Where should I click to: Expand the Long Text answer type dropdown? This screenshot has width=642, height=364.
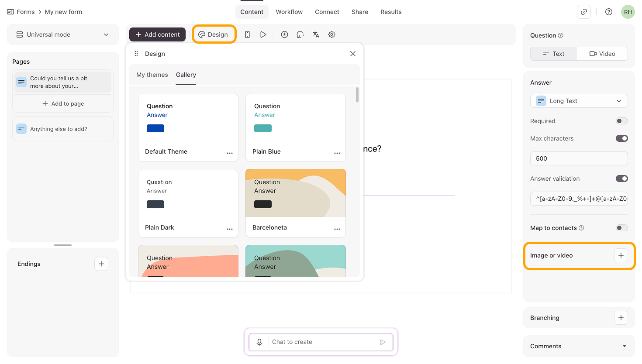pyautogui.click(x=579, y=101)
